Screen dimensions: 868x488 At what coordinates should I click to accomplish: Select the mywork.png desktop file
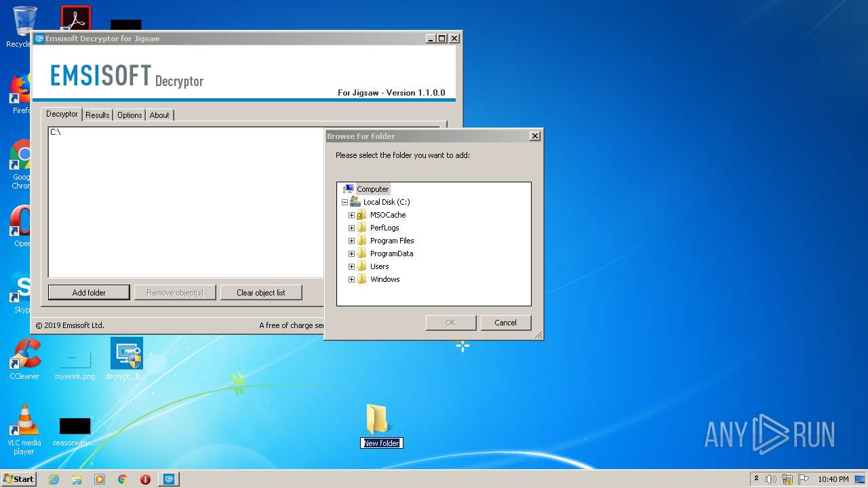pos(75,365)
